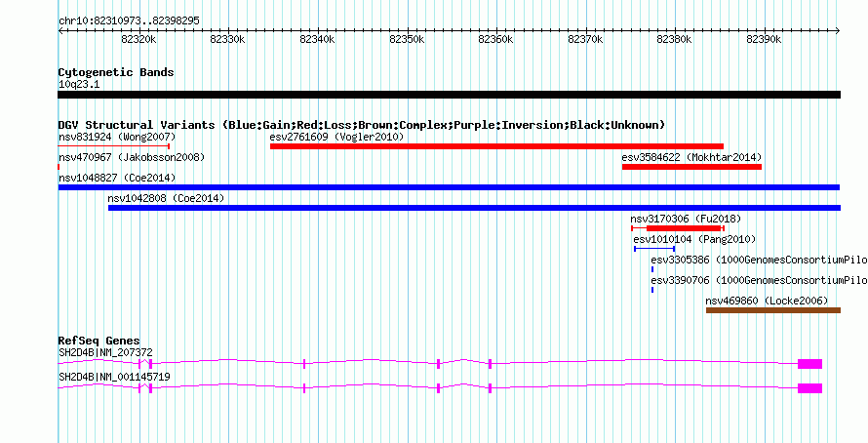Click the chr10:82310973..82398295 coordinate label

(129, 21)
